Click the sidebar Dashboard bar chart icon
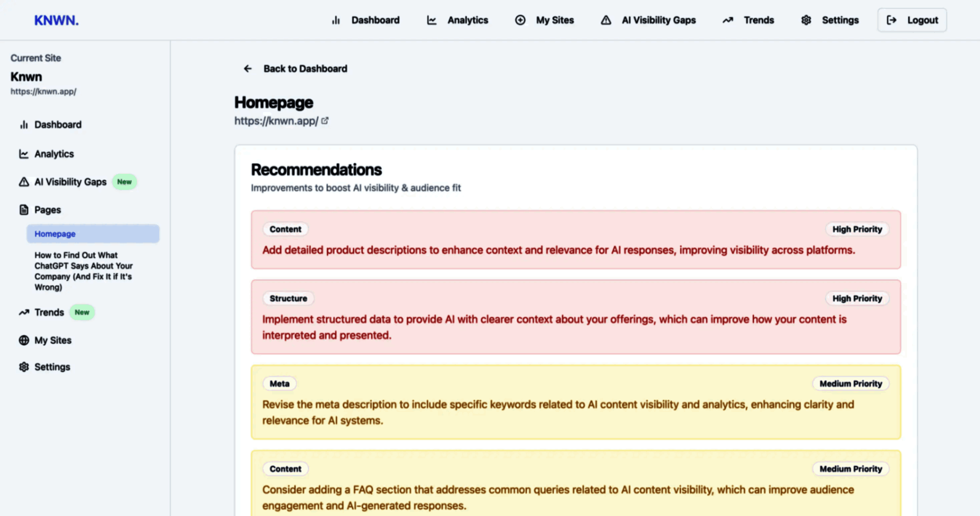The image size is (980, 516). 24,125
